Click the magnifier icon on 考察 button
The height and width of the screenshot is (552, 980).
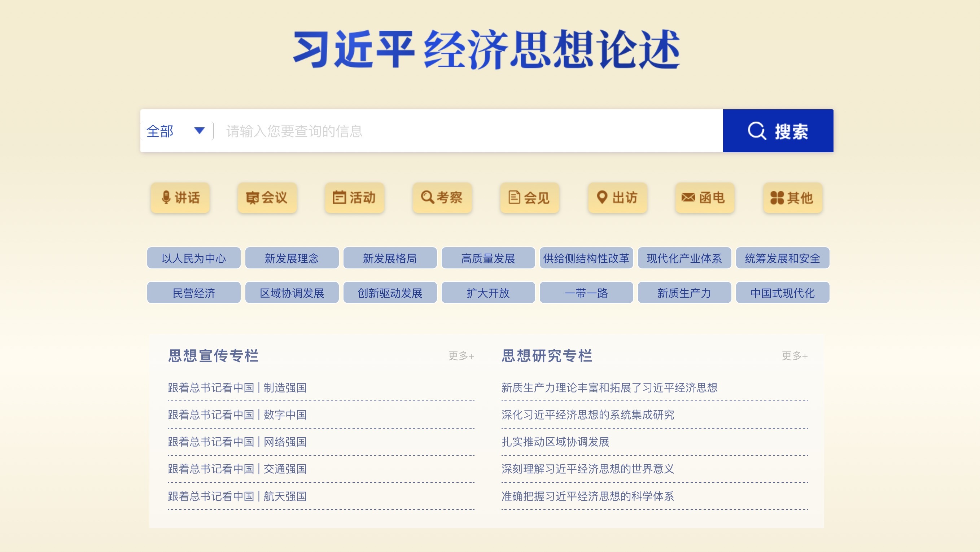click(427, 197)
